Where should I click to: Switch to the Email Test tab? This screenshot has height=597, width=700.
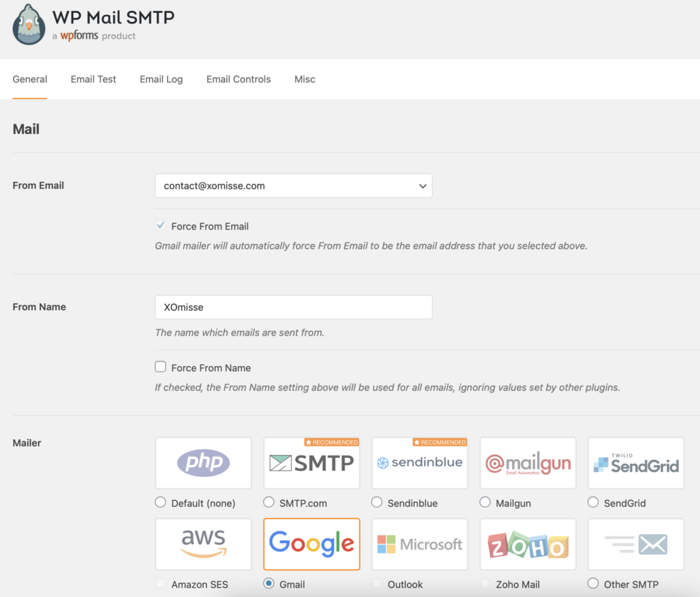coord(93,79)
